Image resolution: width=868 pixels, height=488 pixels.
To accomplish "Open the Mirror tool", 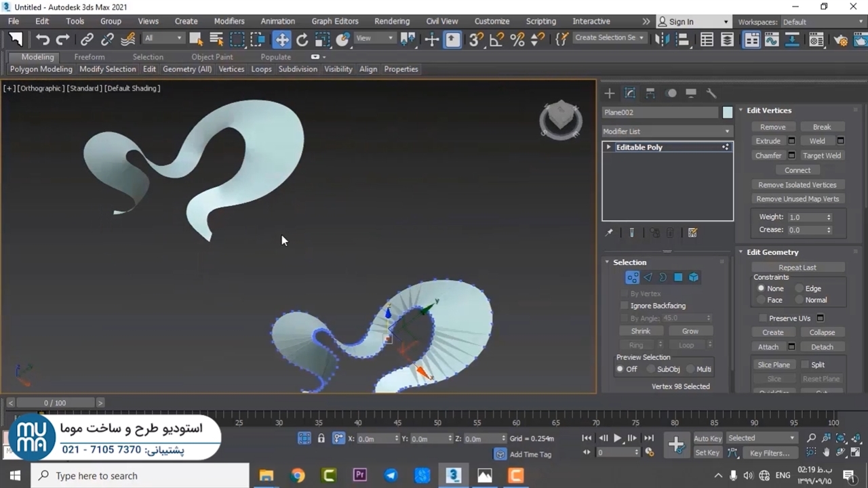I will point(662,39).
